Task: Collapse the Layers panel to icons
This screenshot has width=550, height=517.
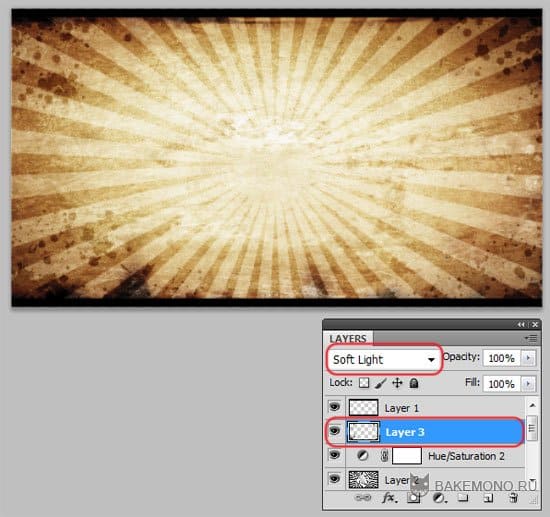Action: pyautogui.click(x=521, y=325)
